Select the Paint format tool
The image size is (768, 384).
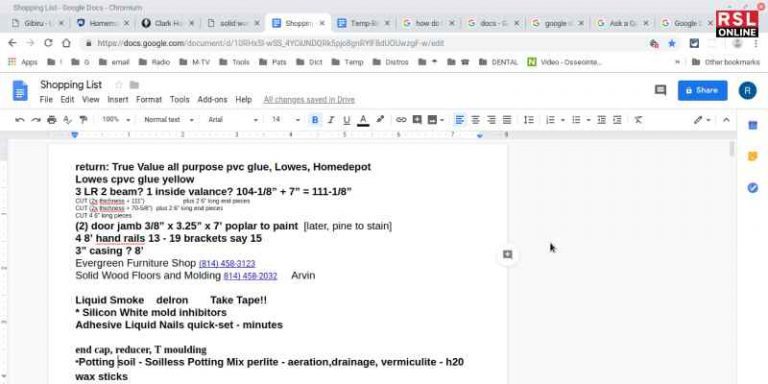83,120
